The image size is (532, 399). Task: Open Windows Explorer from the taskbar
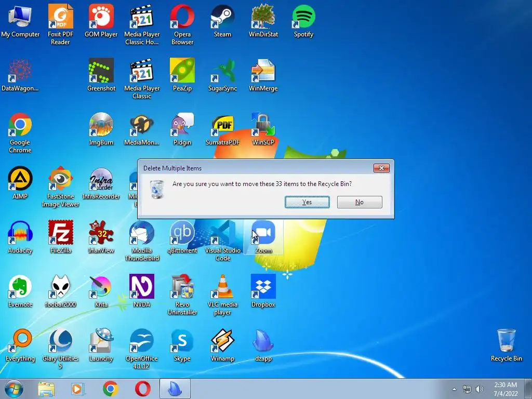[x=46, y=389]
